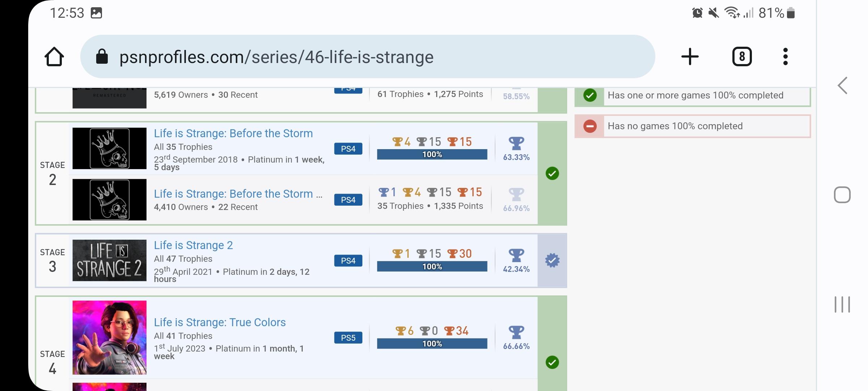Open Life is Strange 2 game link

coord(193,245)
